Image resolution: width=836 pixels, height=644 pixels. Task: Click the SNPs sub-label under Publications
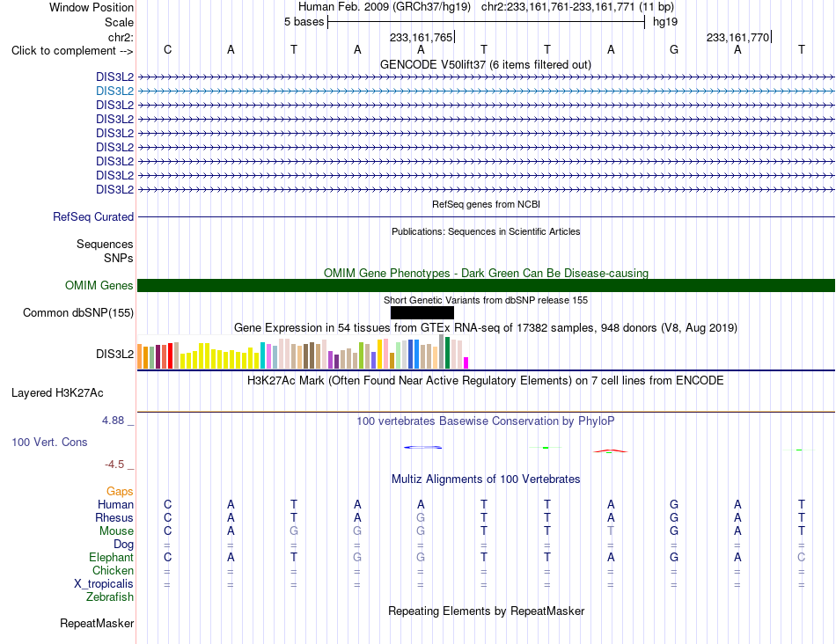pos(119,258)
